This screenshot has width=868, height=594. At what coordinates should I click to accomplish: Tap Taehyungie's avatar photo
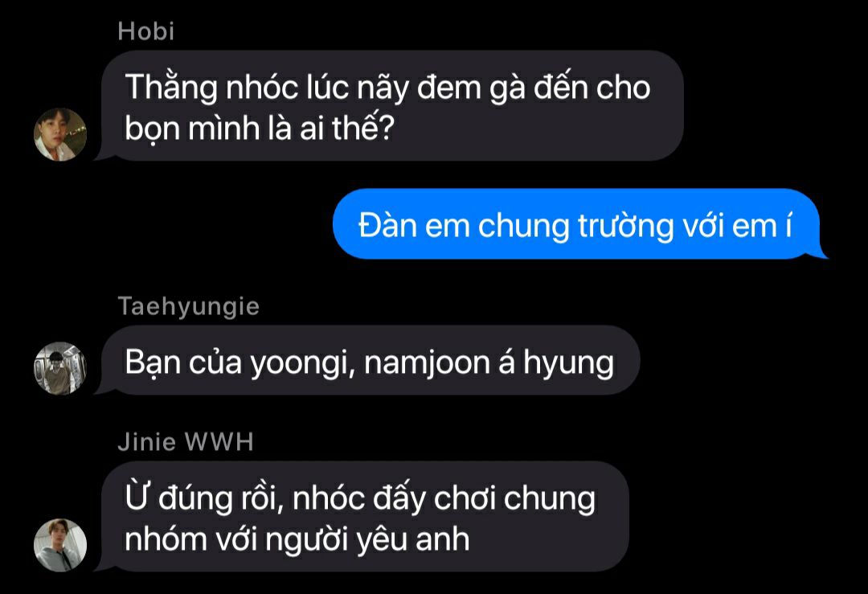tap(60, 368)
